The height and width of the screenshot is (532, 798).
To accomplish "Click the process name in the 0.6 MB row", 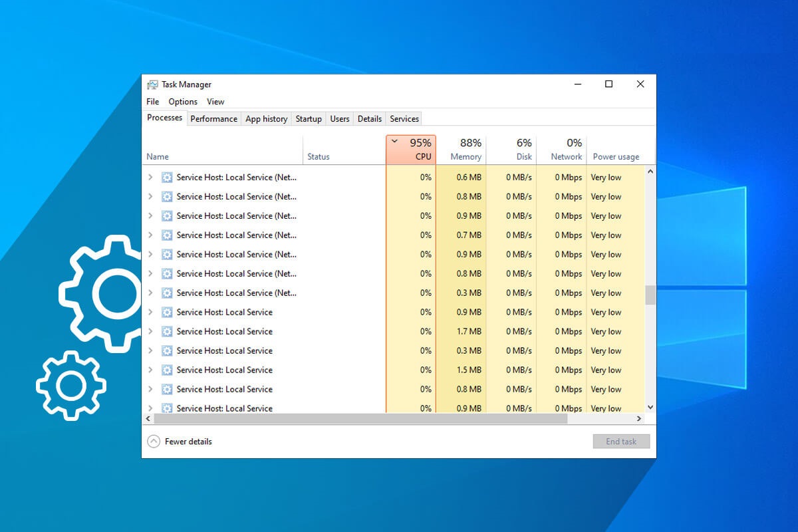I will (237, 177).
